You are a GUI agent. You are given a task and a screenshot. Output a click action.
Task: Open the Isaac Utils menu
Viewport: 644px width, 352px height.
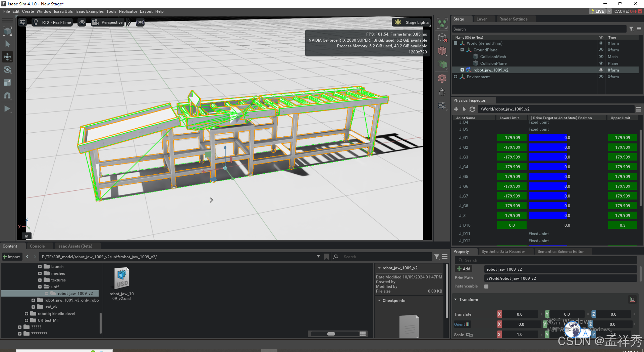tap(63, 11)
